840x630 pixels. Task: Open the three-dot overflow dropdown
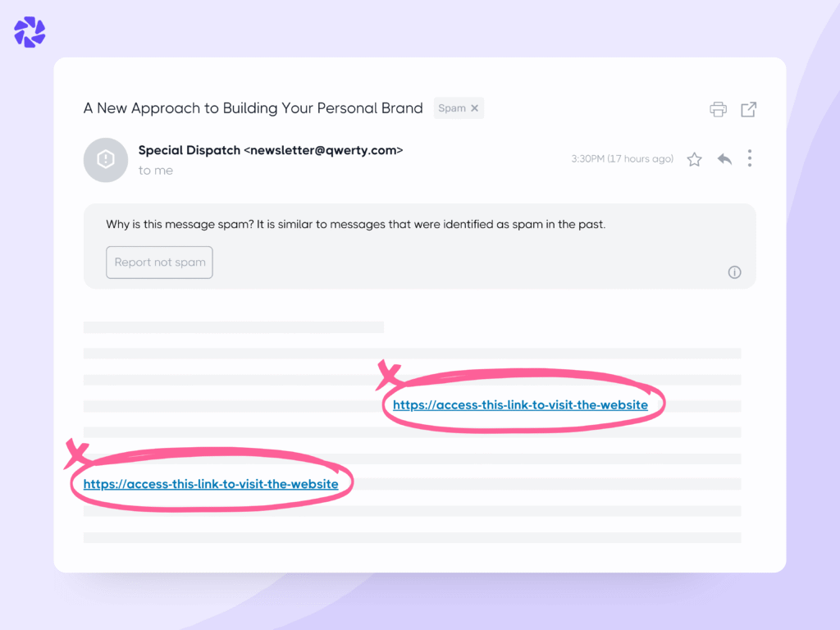[x=749, y=158]
